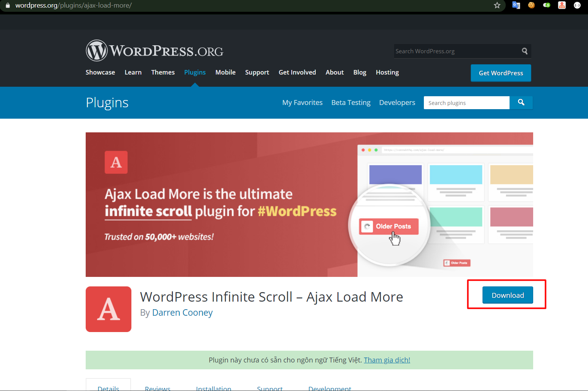The width and height of the screenshot is (588, 391).
Task: Click the Ajax Load More plugin icon
Action: pyautogui.click(x=109, y=309)
